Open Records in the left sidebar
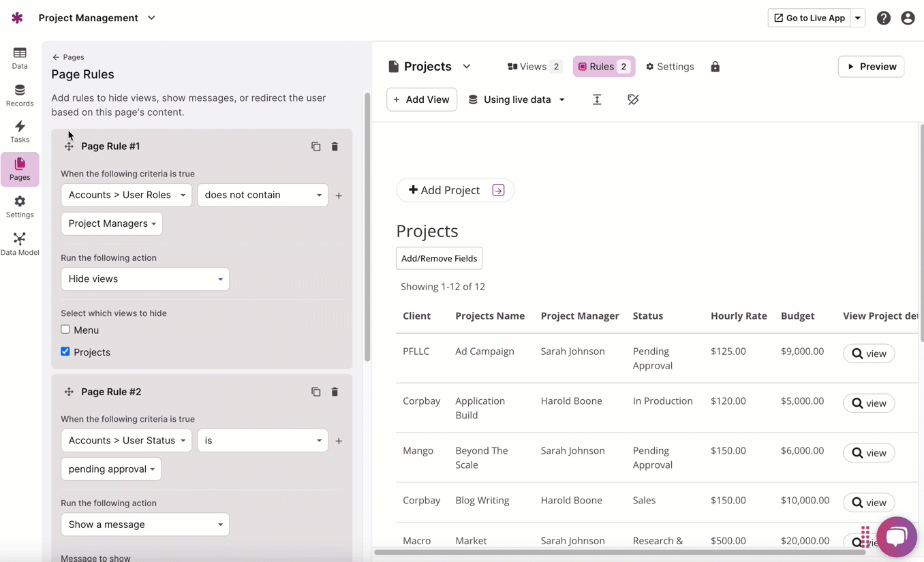This screenshot has height=562, width=924. coord(20,95)
